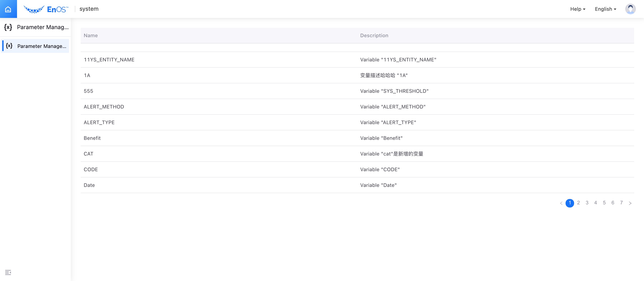
Task: Click the user profile avatar icon
Action: pyautogui.click(x=631, y=9)
